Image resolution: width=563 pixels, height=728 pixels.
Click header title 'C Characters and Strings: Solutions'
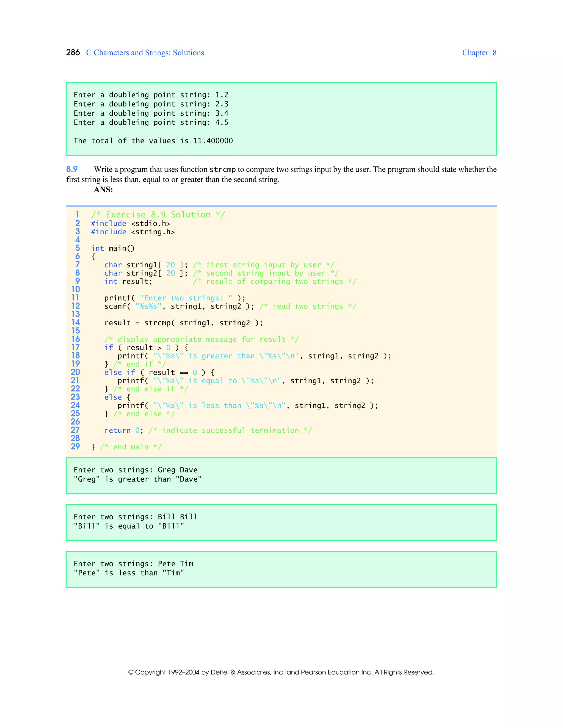pyautogui.click(x=145, y=53)
